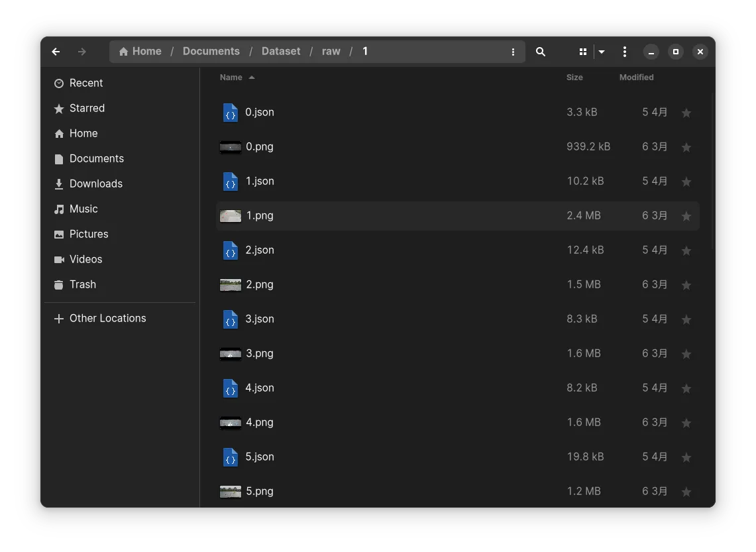Image resolution: width=756 pixels, height=552 pixels.
Task: Navigate to Dataset in path bar
Action: 281,52
